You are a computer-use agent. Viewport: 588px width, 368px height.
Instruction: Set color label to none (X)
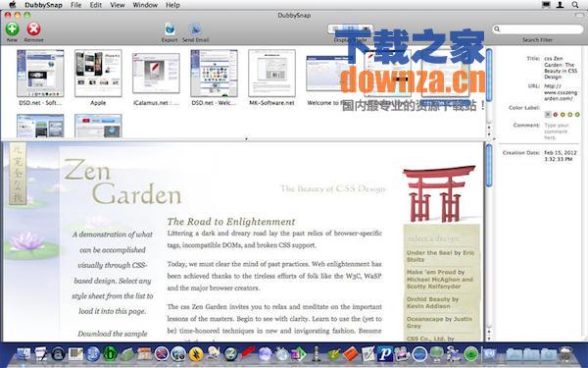[x=548, y=115]
